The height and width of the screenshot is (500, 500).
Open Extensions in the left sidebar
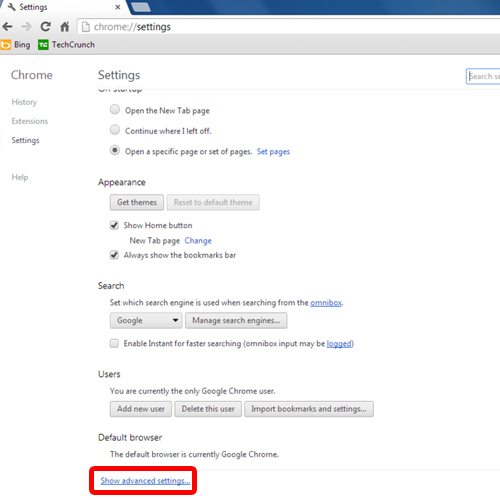tap(30, 121)
